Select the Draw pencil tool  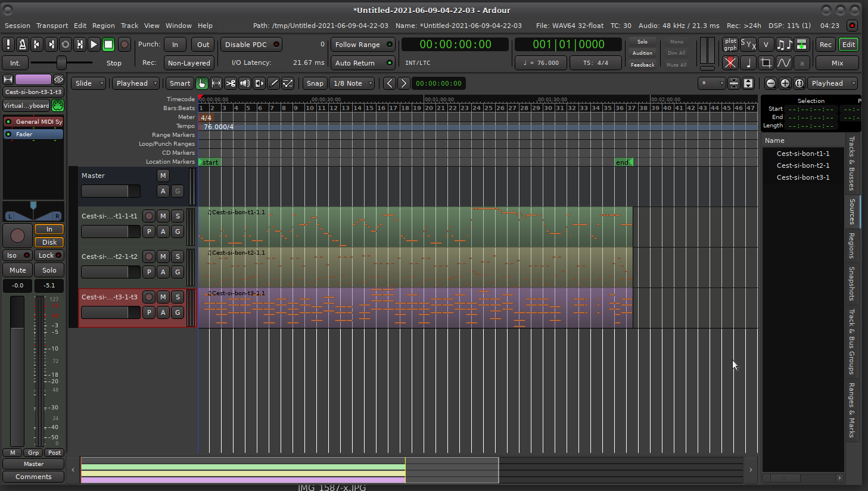pos(273,84)
